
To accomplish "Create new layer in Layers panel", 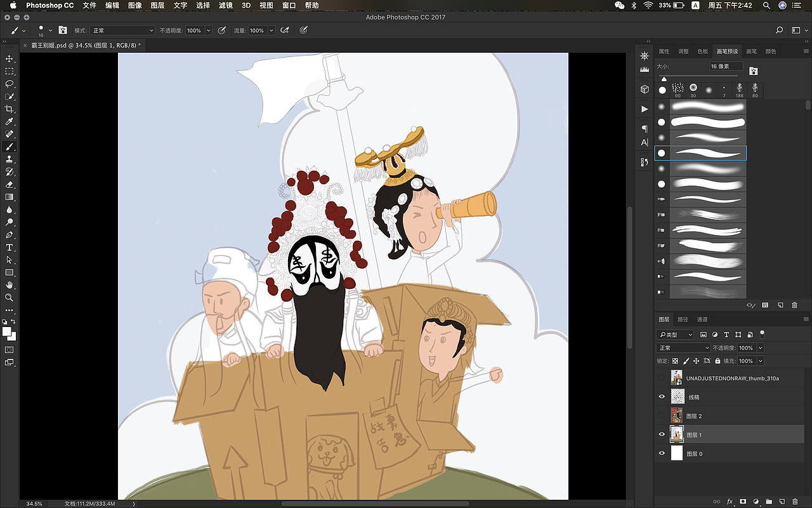I will (x=782, y=502).
